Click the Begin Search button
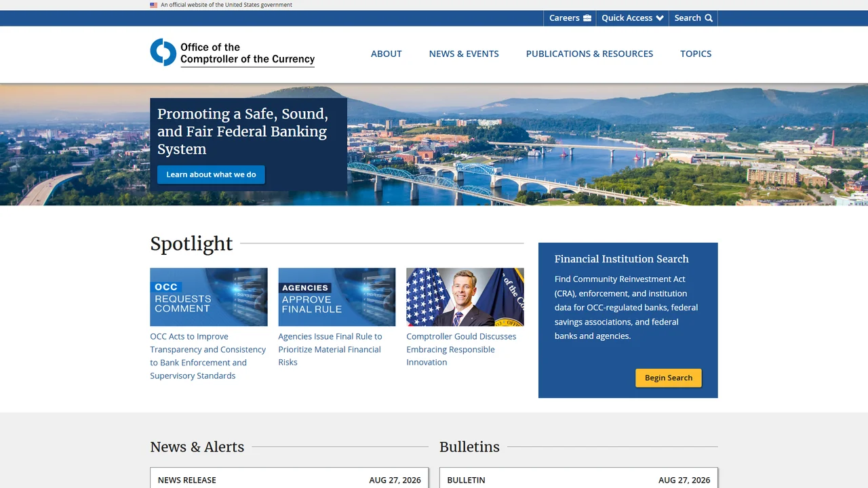 (669, 378)
